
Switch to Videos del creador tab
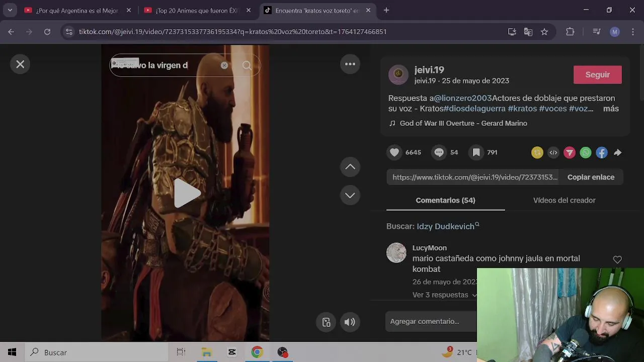[x=564, y=200]
